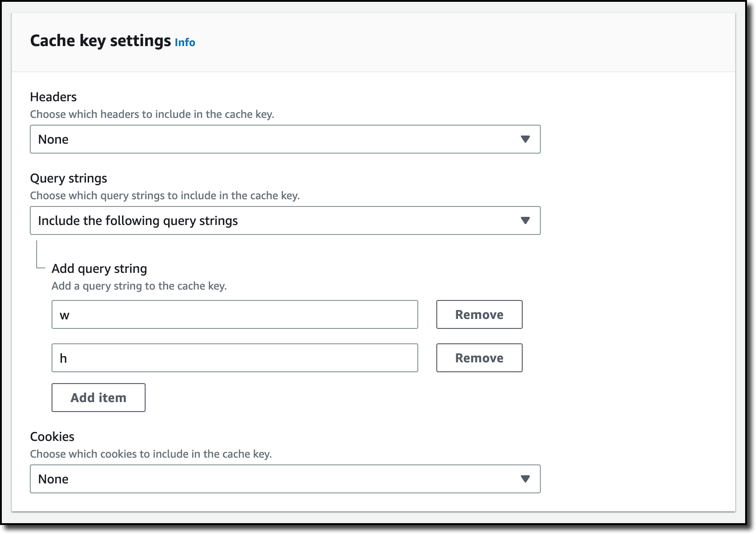This screenshot has height=534, width=756.
Task: Click the 'Cookies' field label
Action: [x=52, y=437]
